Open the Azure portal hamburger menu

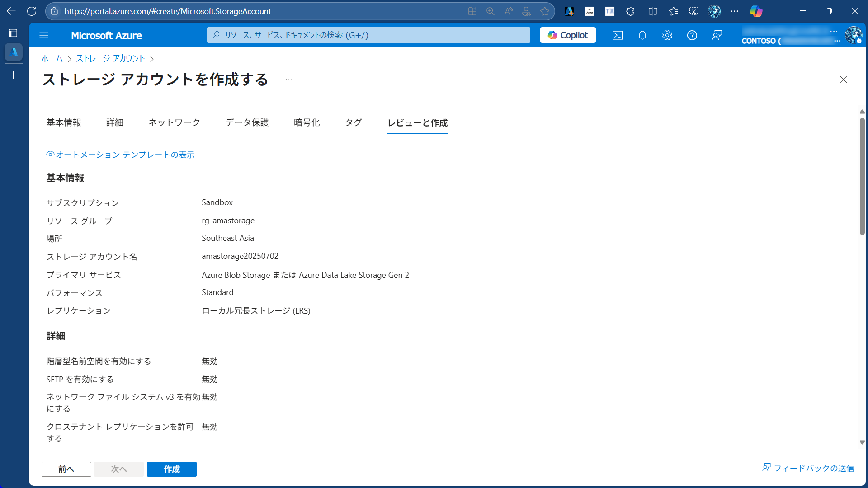44,35
